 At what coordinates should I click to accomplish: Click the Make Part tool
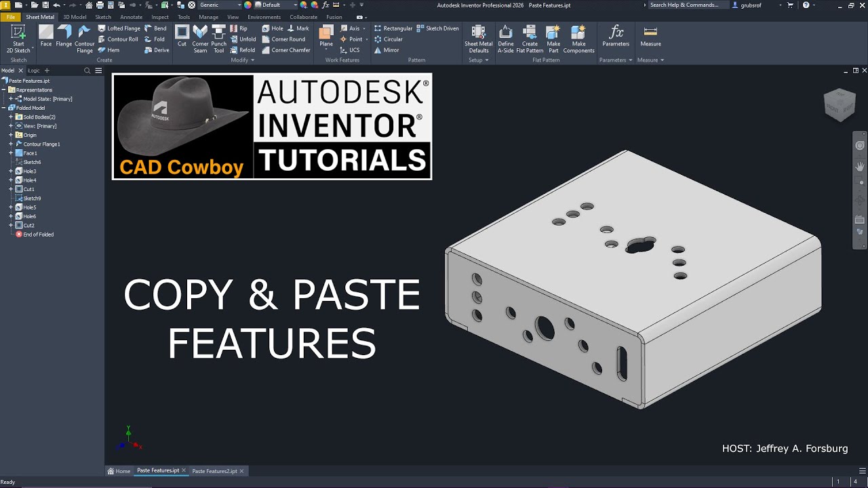554,39
